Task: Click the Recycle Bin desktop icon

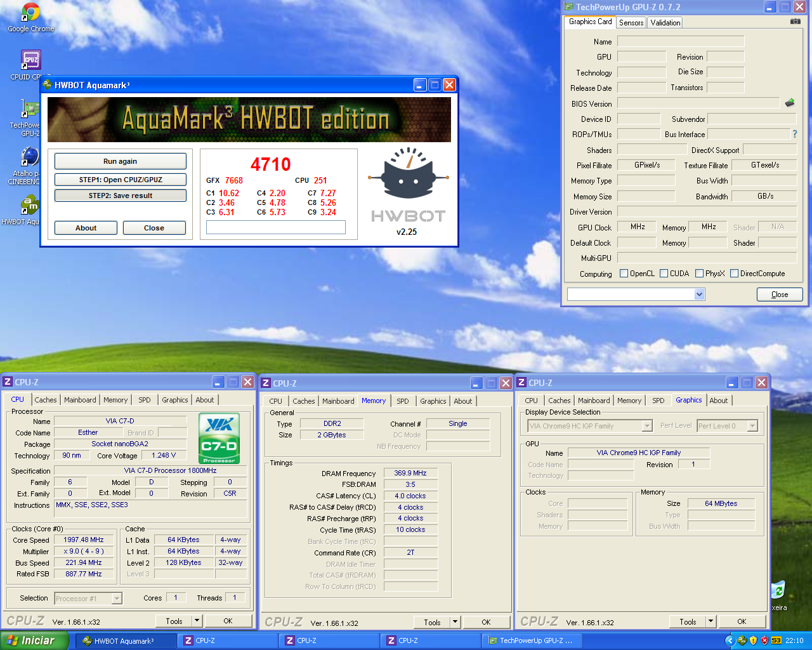Action: pos(778,590)
